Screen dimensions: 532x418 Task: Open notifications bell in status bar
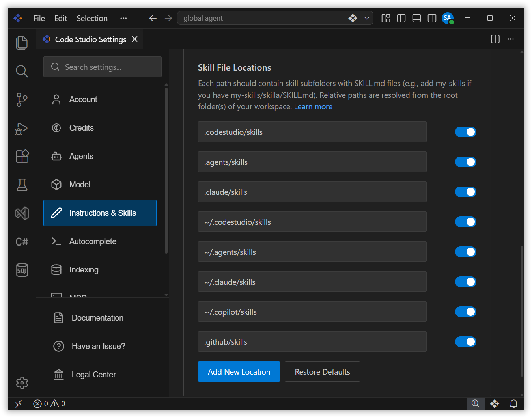click(513, 403)
